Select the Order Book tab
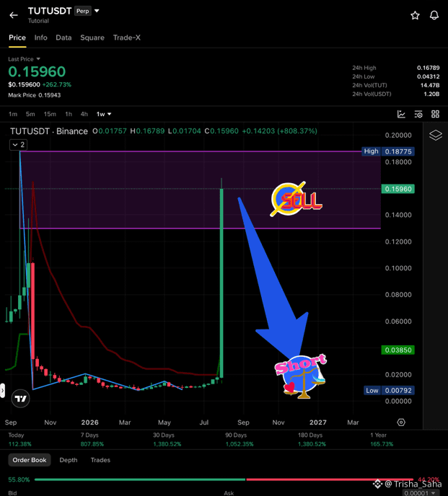Screen dimensions: 448x496 30,460
